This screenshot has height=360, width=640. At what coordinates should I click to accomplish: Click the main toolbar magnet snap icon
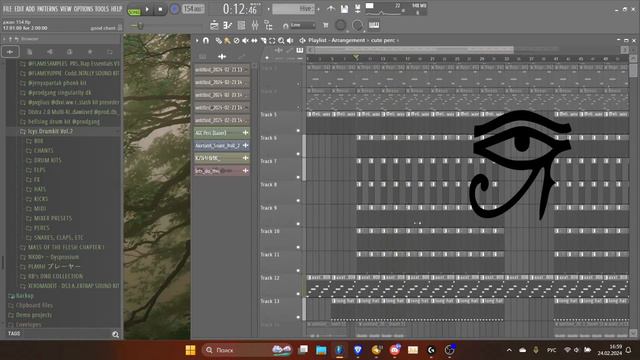click(x=285, y=26)
